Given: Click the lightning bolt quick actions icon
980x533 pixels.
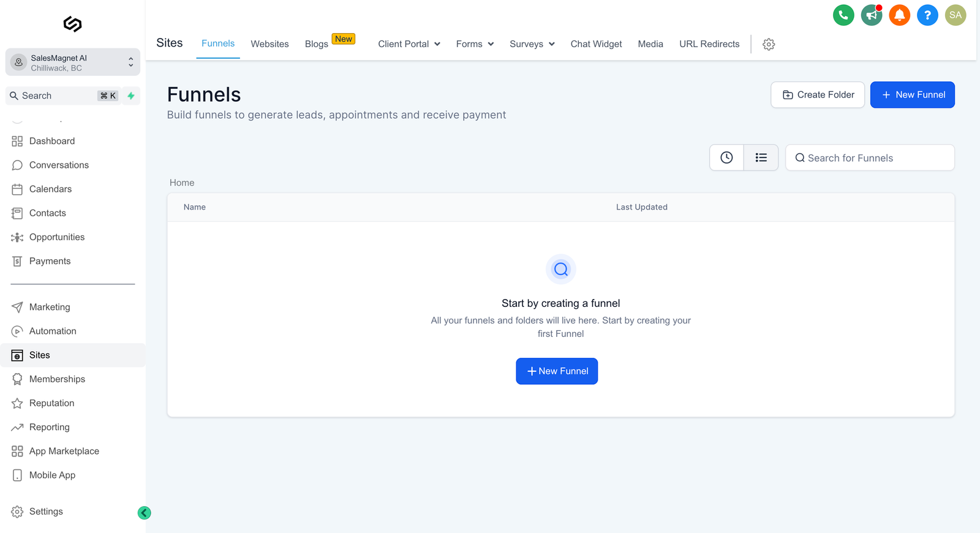Looking at the screenshot, I should [131, 96].
